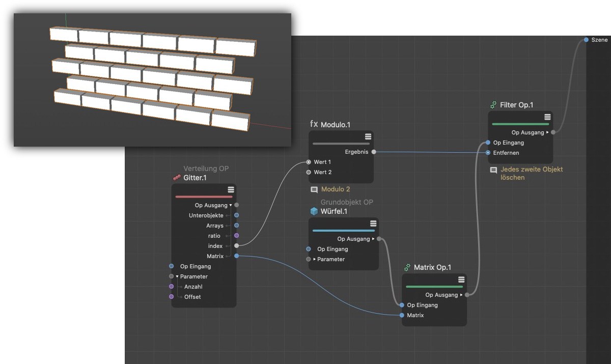Click the 'Modulo 2' comment icon
The height and width of the screenshot is (364, 611).
tap(314, 189)
